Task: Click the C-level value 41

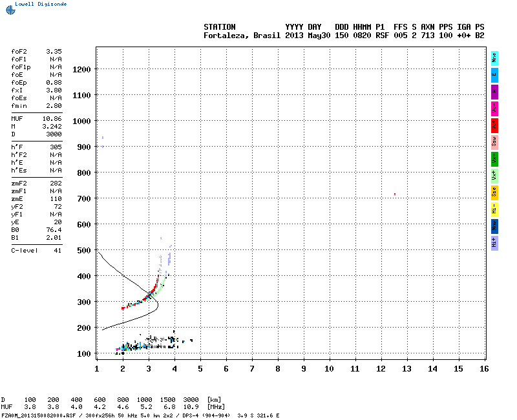Action: (x=58, y=251)
